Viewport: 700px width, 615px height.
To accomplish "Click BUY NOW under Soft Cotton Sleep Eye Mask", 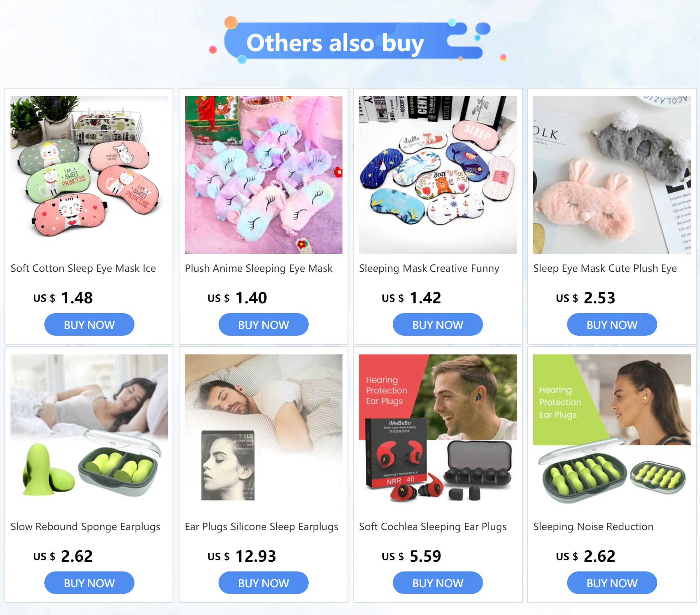I will point(89,324).
